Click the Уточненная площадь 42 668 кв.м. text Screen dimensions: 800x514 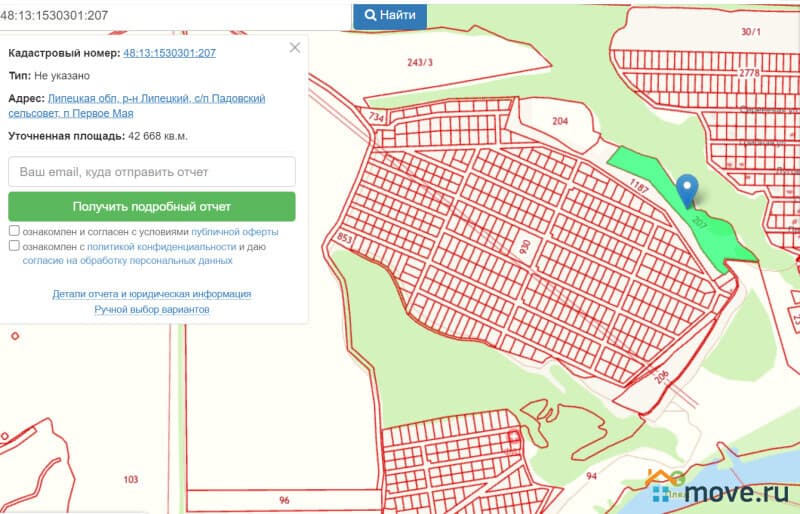pos(98,136)
